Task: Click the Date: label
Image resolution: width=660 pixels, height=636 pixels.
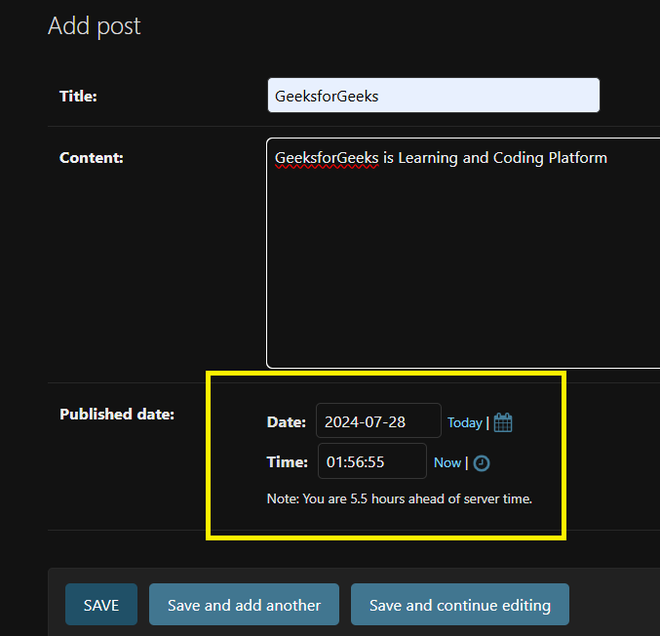Action: (286, 422)
